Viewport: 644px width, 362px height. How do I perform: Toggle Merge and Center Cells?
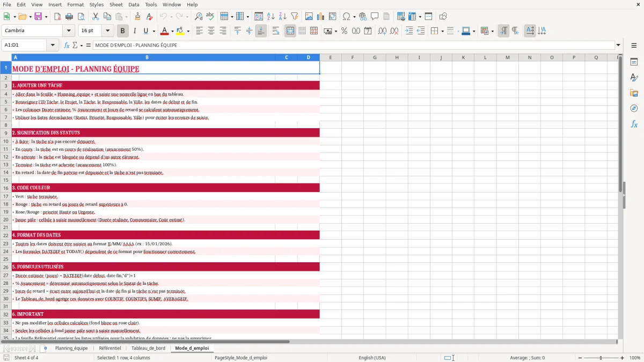[290, 31]
